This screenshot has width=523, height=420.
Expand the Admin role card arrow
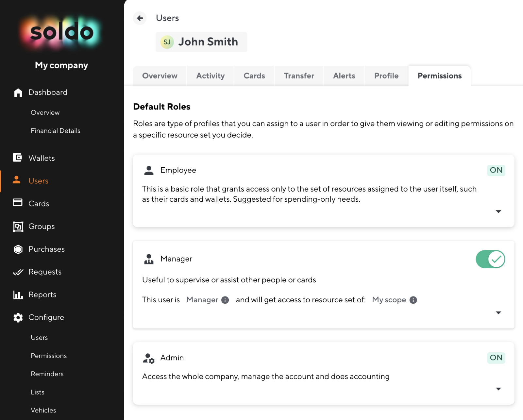[498, 389]
